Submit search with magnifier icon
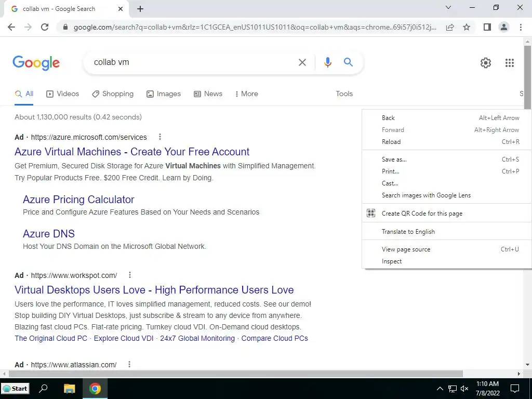Viewport: 532px width, 399px height. pos(348,62)
